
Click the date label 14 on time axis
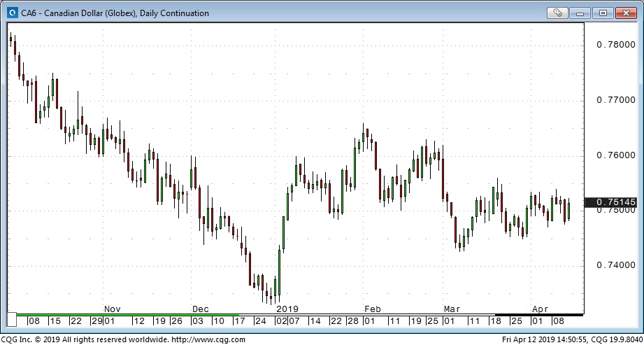pyautogui.click(x=315, y=321)
